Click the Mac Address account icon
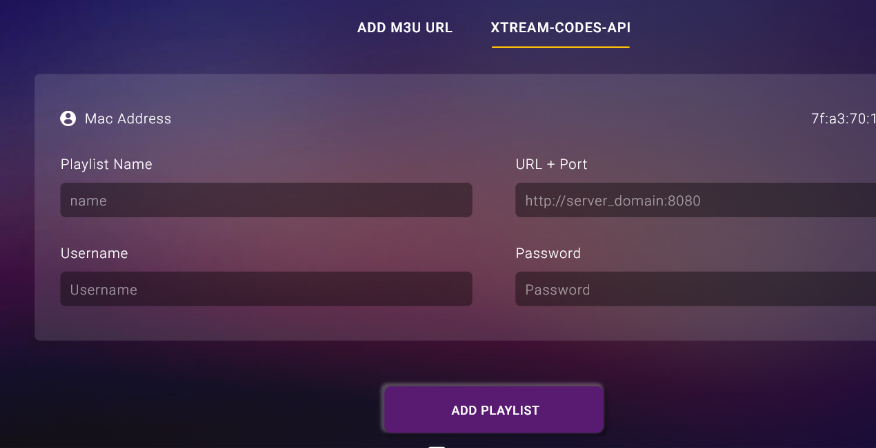The height and width of the screenshot is (448, 876). (x=68, y=118)
